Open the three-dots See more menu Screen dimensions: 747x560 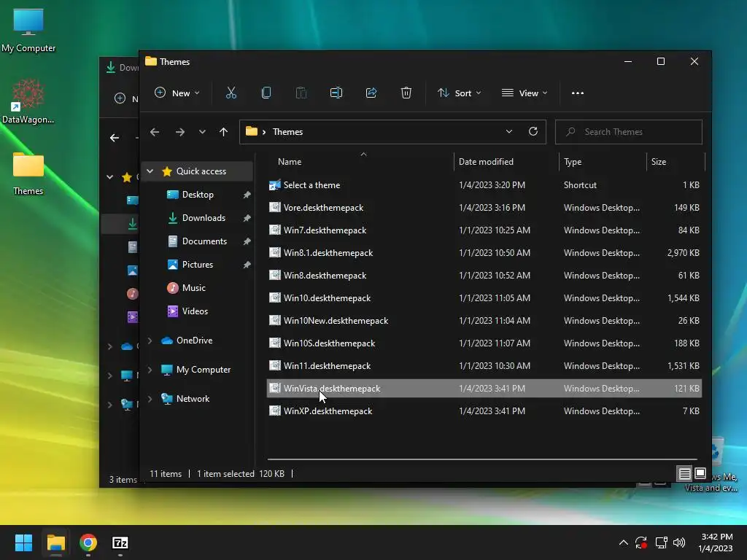pos(578,93)
